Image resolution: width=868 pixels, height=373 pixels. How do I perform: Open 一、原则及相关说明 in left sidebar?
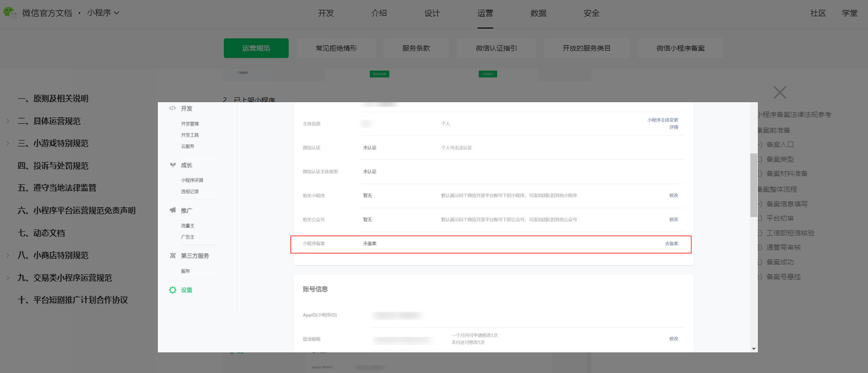pyautogui.click(x=53, y=99)
